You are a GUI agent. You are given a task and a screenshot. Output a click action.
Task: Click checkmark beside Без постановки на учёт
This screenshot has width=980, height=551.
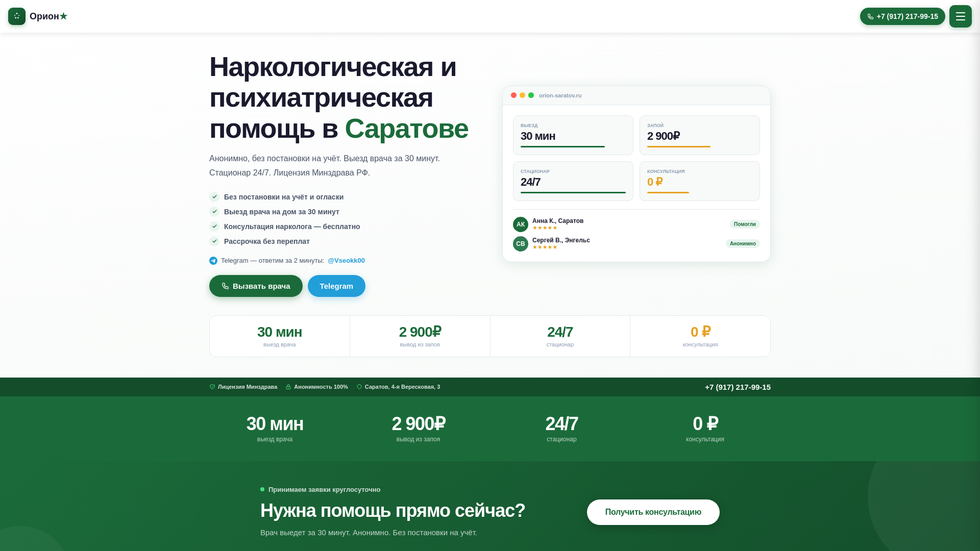pyautogui.click(x=214, y=197)
